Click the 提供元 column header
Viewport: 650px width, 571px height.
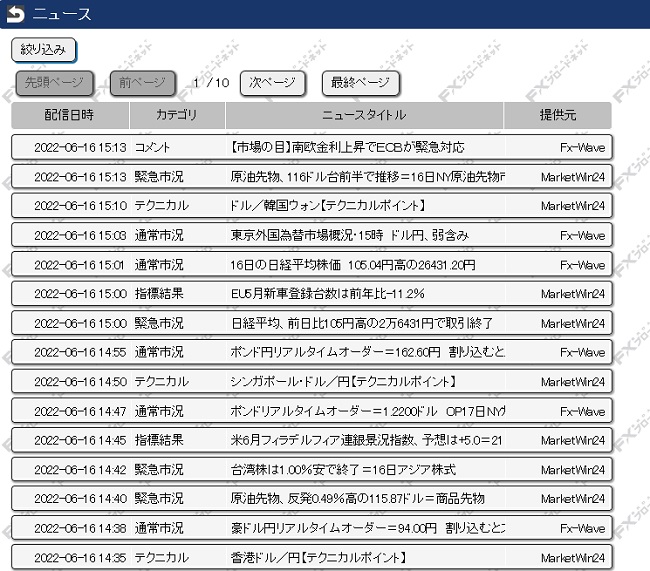click(558, 115)
